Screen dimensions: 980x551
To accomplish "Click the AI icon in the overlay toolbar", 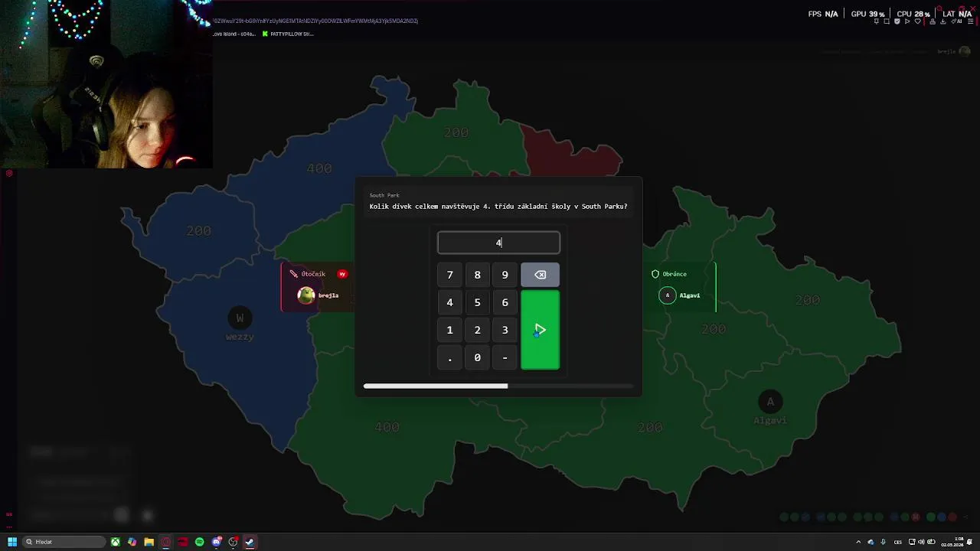I will point(956,21).
